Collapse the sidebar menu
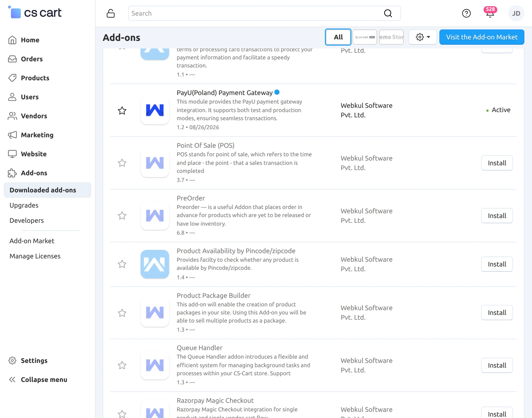Viewport: 532px width, 418px height. pyautogui.click(x=38, y=380)
